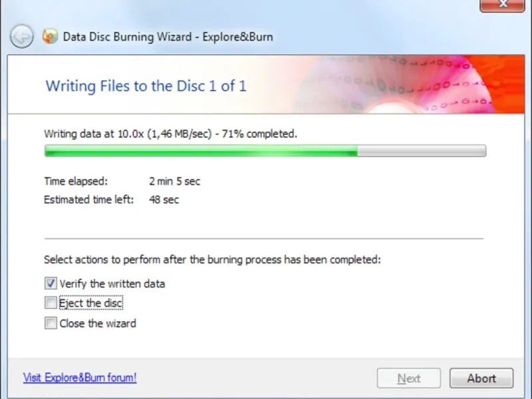Viewport: 532px width, 399px height.
Task: Open the Visit Explore&Burn forum link
Action: (x=80, y=377)
